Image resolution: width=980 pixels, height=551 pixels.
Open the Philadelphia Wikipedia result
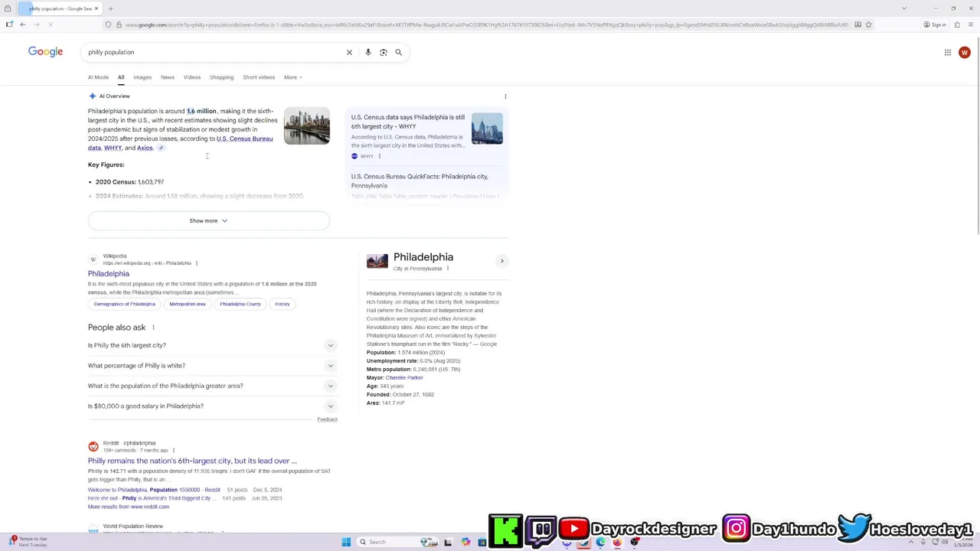tap(109, 273)
